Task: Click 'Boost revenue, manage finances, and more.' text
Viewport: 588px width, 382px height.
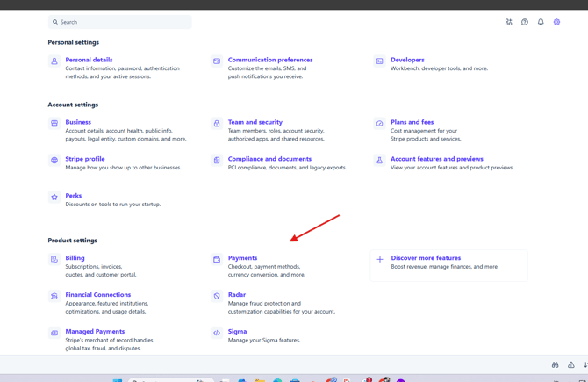Action: point(445,266)
